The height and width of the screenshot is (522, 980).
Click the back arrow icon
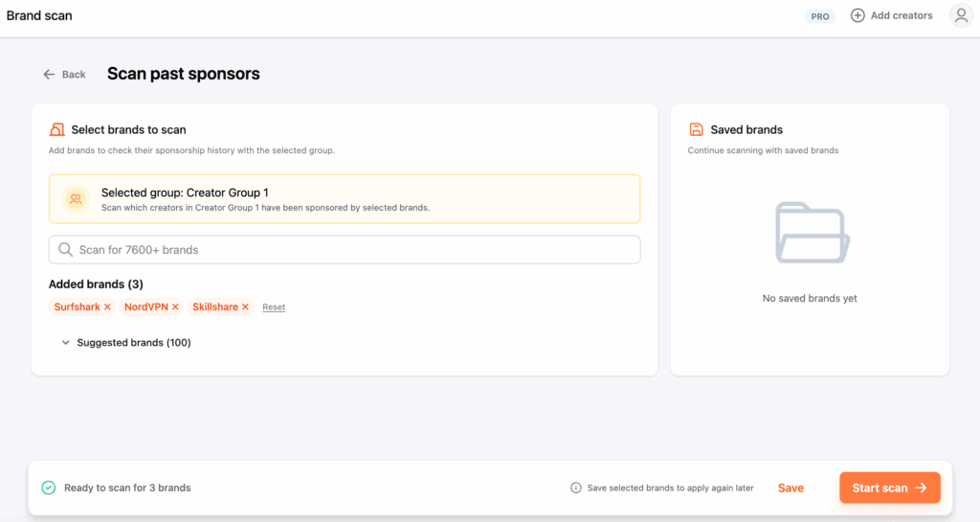49,75
